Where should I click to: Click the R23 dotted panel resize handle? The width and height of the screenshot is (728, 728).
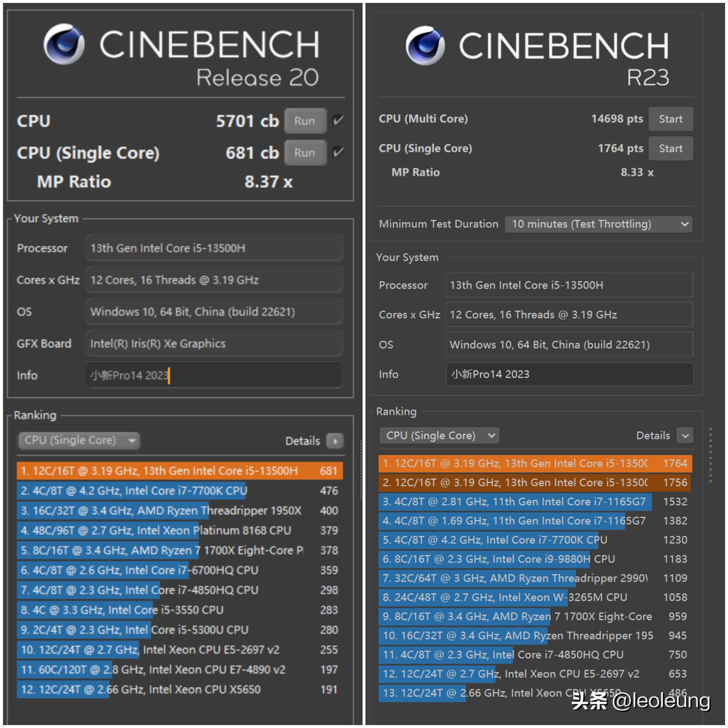click(x=711, y=455)
